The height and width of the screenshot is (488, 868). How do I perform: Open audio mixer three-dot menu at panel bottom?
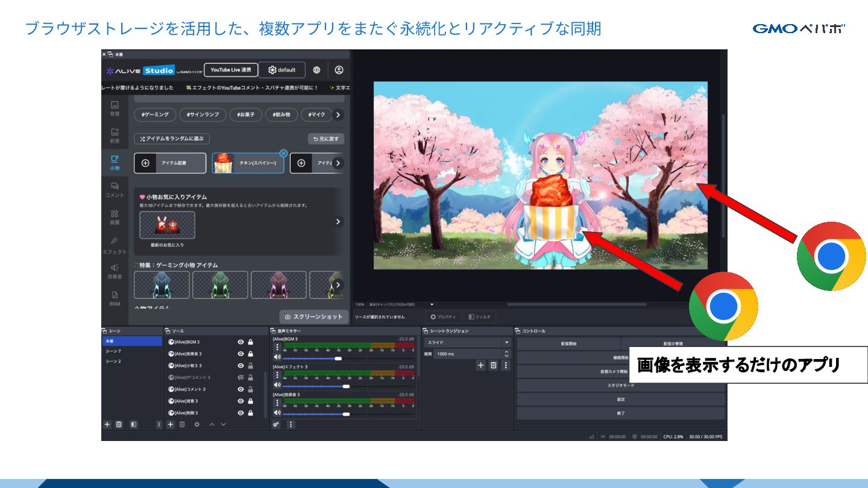coord(291,424)
